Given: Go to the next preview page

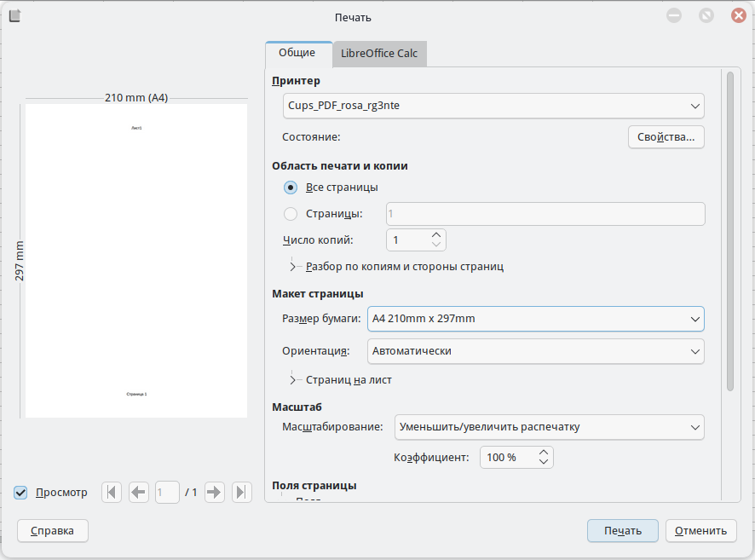Looking at the screenshot, I should tap(214, 492).
